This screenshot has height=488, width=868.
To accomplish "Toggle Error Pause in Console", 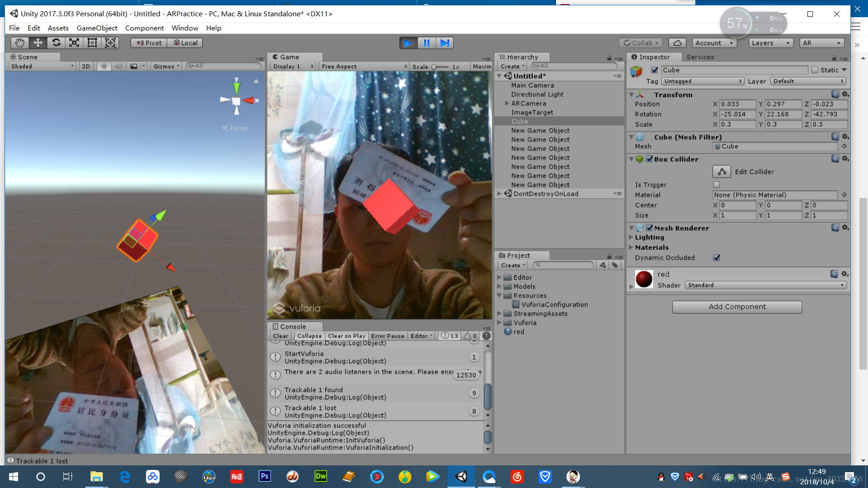I will [x=387, y=336].
